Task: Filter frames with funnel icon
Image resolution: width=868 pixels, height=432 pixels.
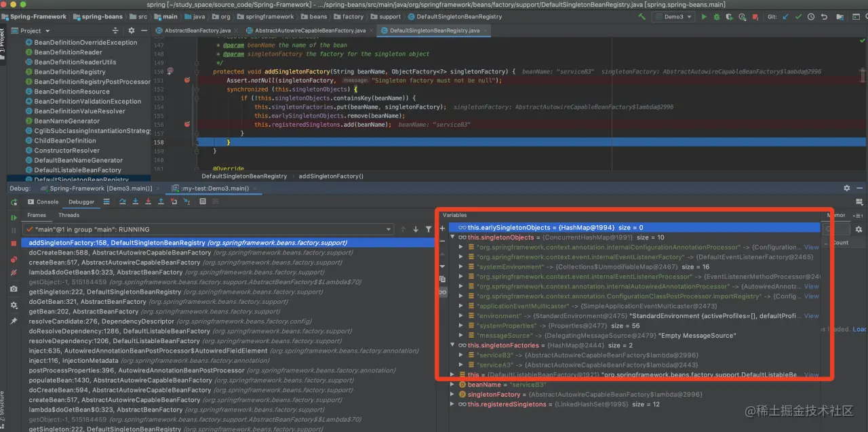Action: click(428, 229)
